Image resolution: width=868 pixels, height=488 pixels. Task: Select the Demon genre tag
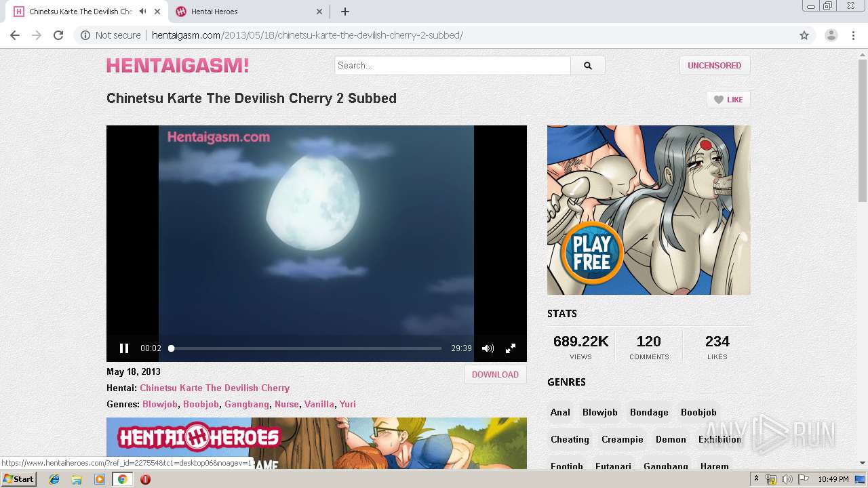[671, 439]
